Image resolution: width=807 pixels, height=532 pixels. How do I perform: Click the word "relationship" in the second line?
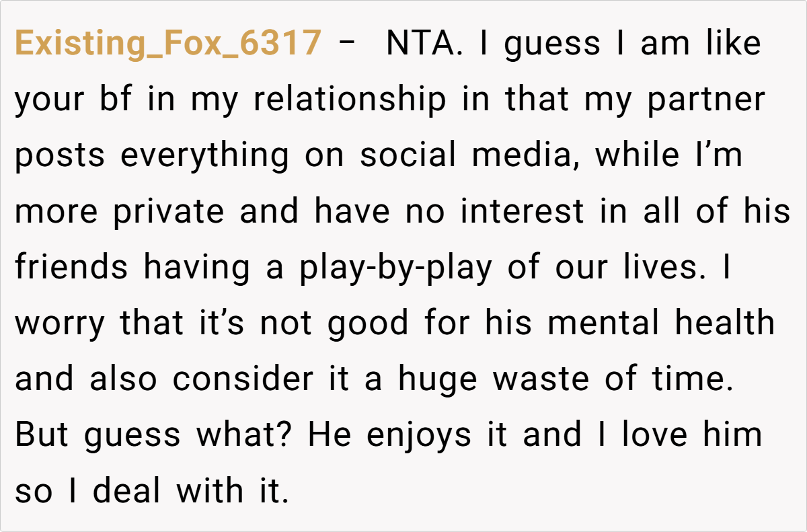(350, 100)
